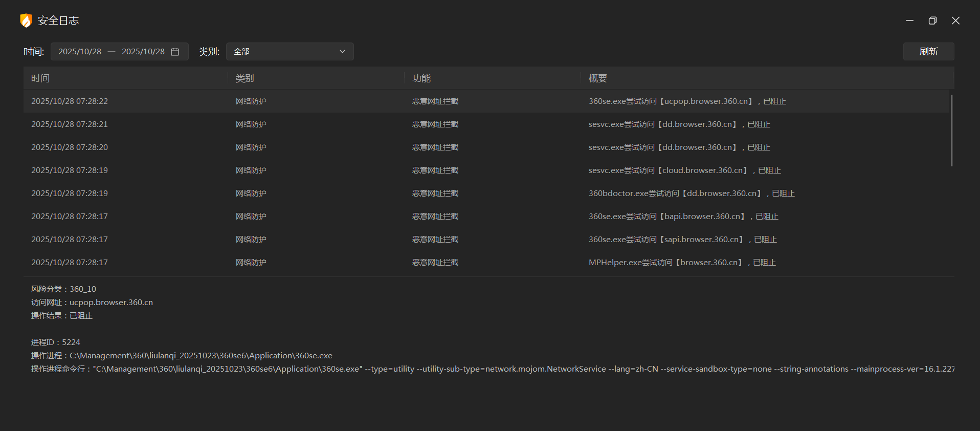Select the MPHelper.exe log entry
This screenshot has width=980, height=431.
tap(486, 263)
